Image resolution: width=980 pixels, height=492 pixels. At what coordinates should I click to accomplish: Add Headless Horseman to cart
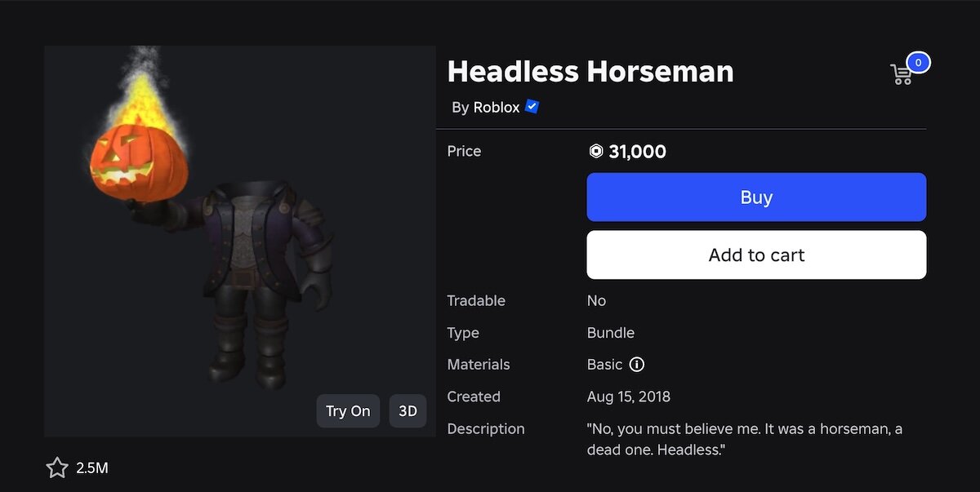coord(756,255)
